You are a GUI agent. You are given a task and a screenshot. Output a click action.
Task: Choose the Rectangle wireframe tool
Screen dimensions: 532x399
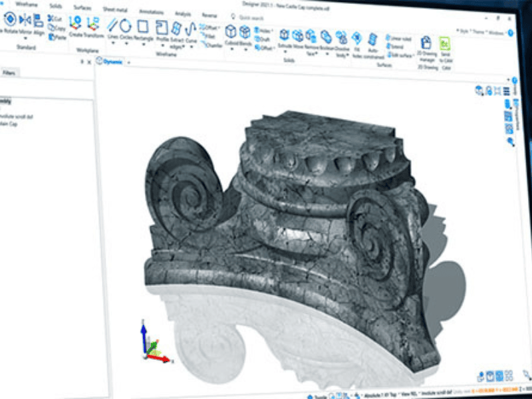[x=142, y=27]
